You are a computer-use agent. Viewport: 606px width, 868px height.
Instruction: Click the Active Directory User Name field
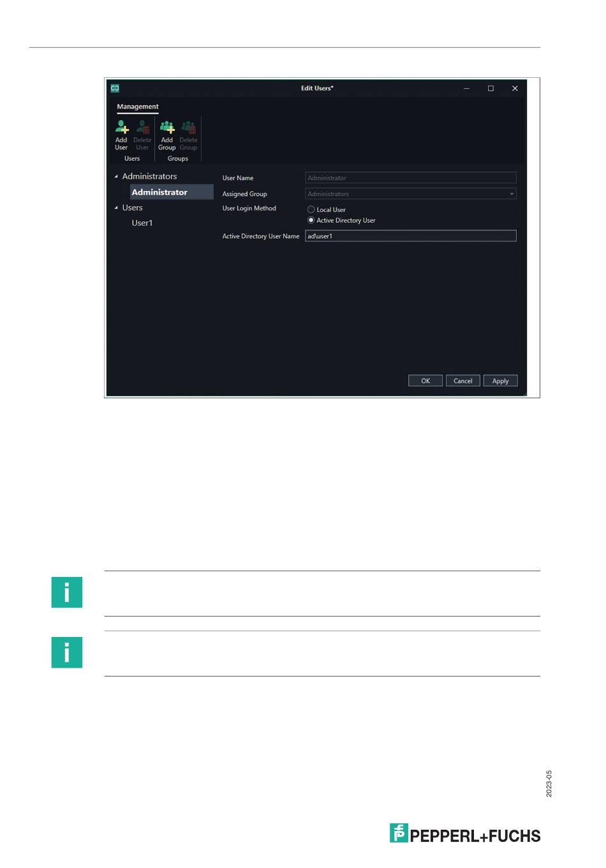coord(411,236)
